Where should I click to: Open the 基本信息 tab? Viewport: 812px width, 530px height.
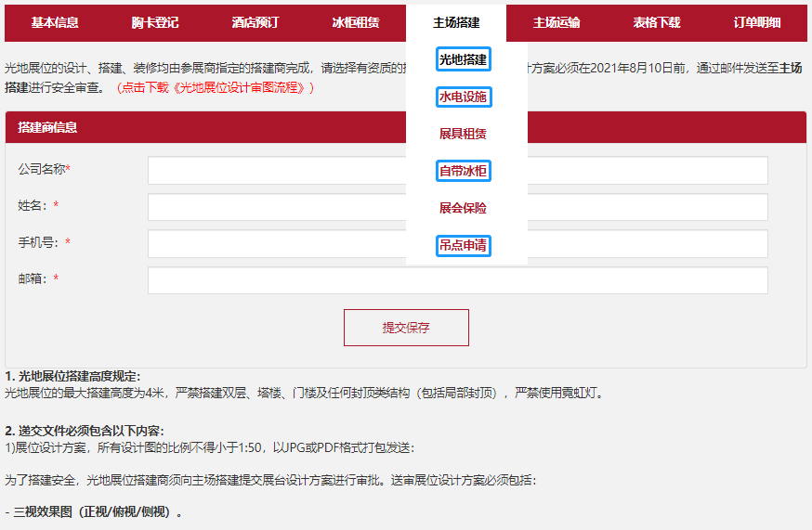[x=55, y=23]
